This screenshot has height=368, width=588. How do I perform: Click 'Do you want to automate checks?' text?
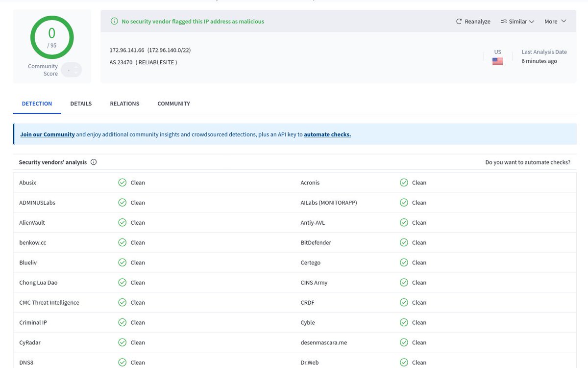[x=528, y=162]
